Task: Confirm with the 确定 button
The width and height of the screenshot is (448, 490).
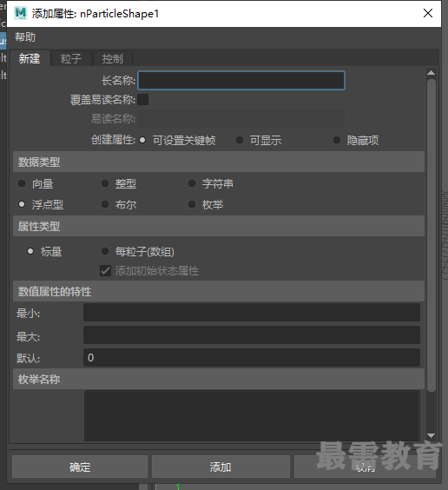Action: 80,467
